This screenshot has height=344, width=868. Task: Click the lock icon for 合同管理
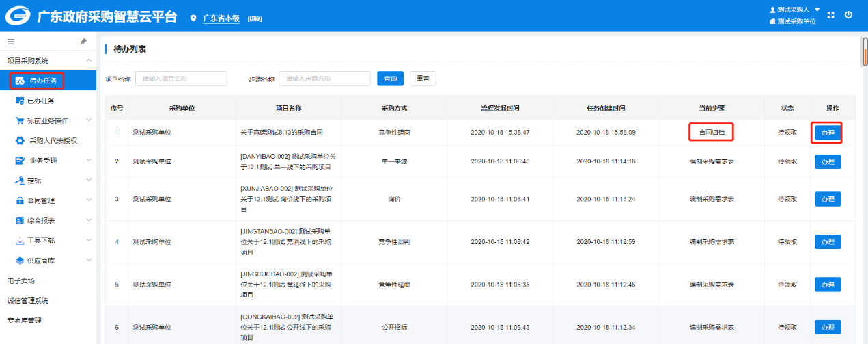point(20,201)
